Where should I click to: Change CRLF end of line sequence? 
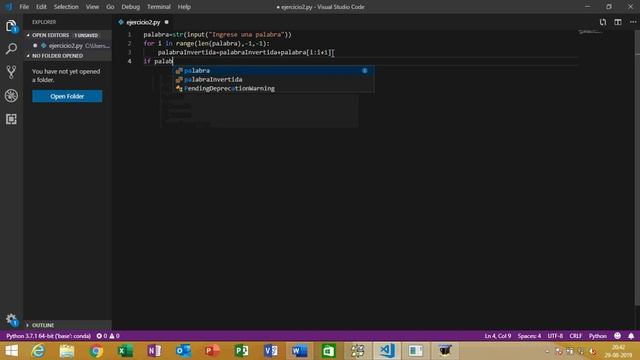576,336
